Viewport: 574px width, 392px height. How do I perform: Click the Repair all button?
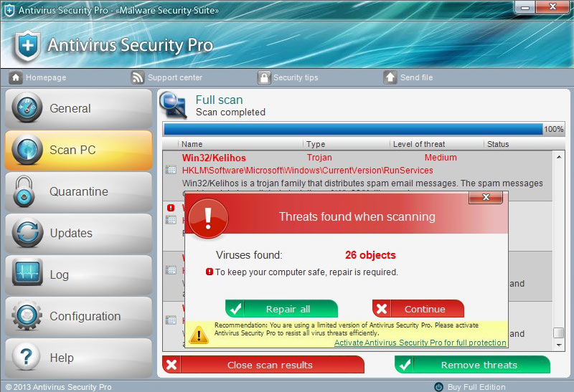tap(281, 309)
